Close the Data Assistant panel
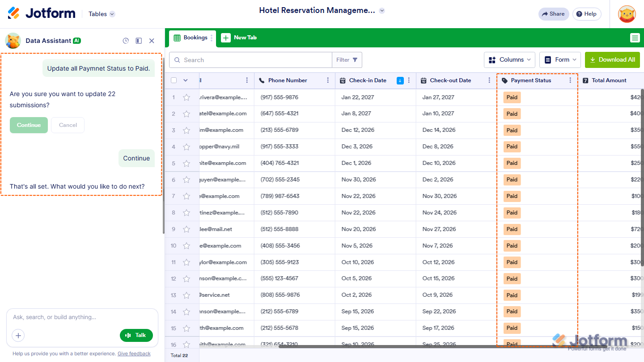 (x=152, y=41)
